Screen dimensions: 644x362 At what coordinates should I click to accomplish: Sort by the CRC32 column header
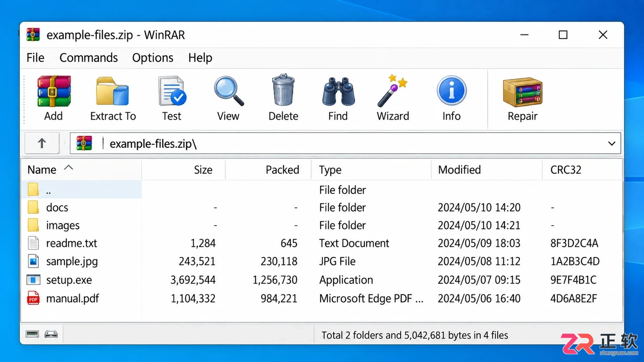[x=582, y=170]
